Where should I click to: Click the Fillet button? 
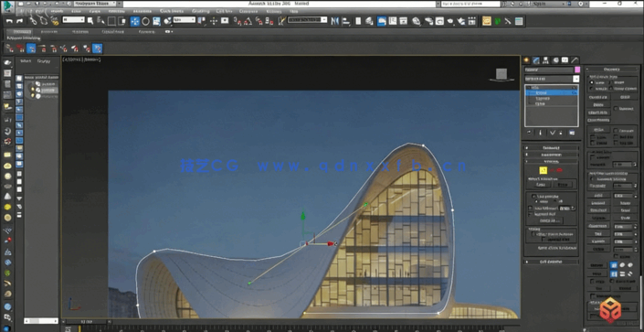(598, 233)
